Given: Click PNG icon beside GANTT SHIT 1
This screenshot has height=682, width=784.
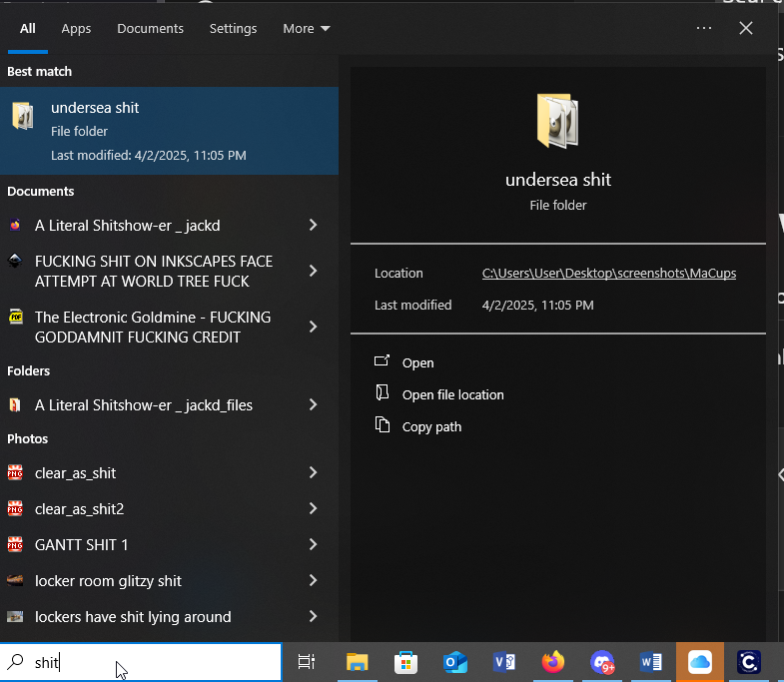Looking at the screenshot, I should pos(15,544).
